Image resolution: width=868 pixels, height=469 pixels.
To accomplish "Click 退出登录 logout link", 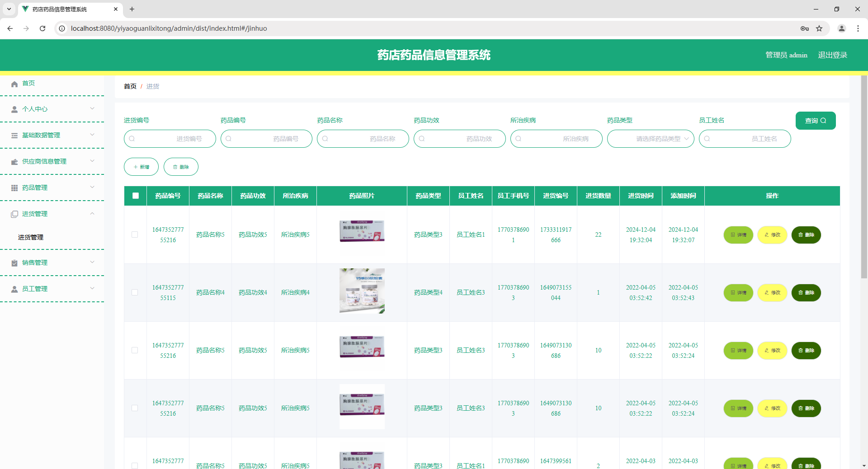I will (832, 55).
